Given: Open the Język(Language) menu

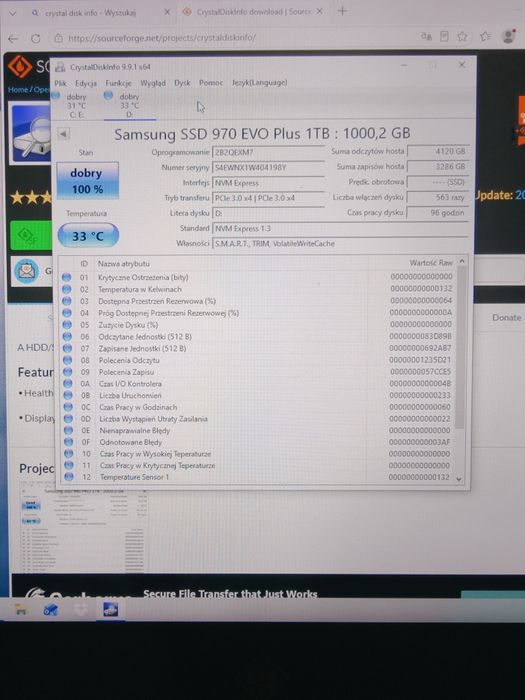Looking at the screenshot, I should tap(259, 83).
